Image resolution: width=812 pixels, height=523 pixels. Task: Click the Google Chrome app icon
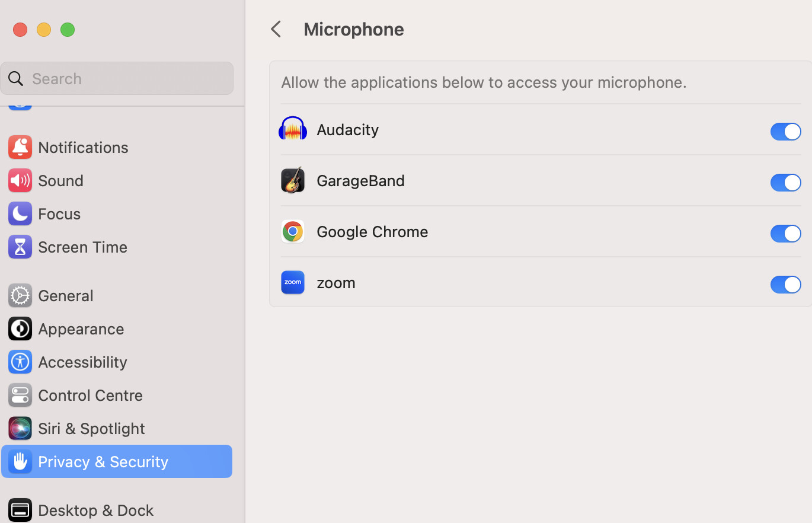[293, 231]
